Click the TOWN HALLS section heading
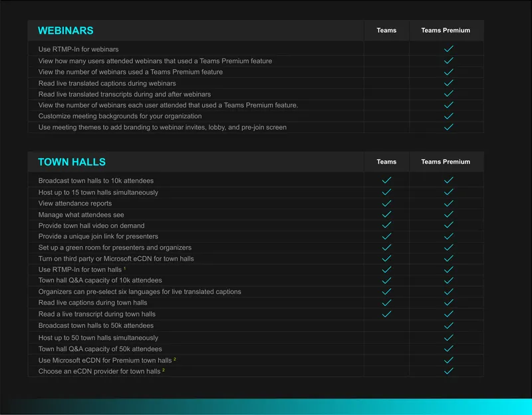 pos(72,162)
